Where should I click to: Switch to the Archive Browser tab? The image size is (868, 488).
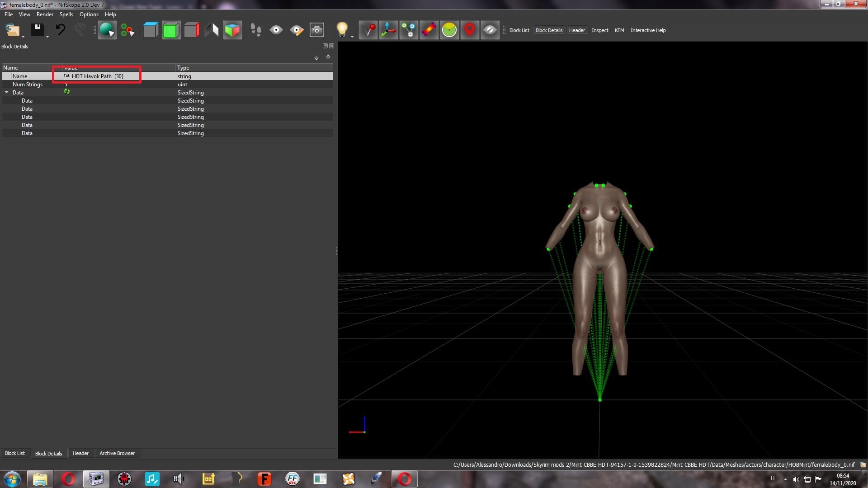pos(117,453)
